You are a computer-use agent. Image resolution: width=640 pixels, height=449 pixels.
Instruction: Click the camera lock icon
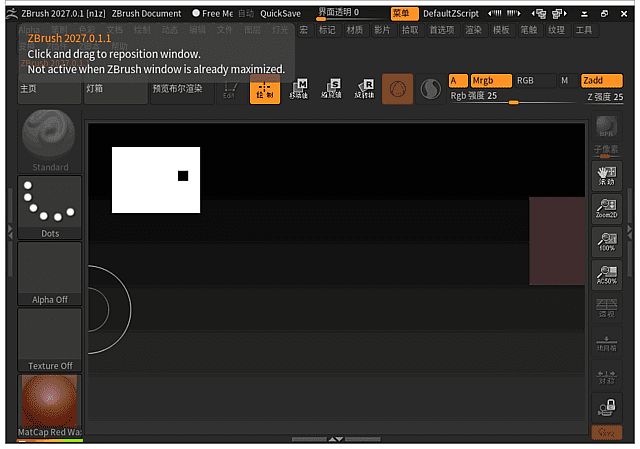(607, 408)
